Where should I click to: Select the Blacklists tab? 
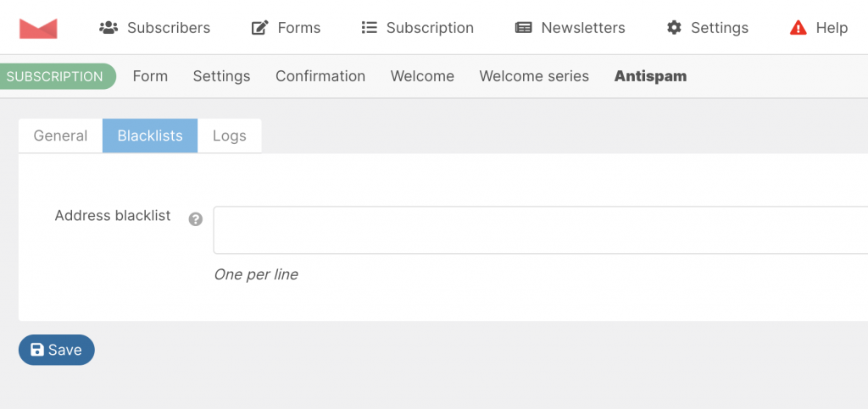tap(150, 135)
